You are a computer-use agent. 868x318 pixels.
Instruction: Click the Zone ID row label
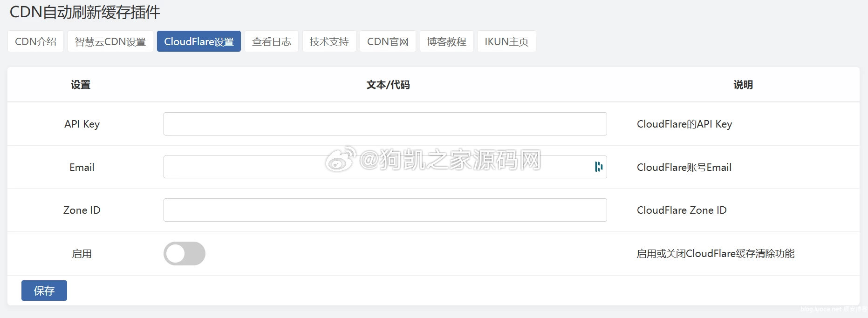click(x=82, y=210)
